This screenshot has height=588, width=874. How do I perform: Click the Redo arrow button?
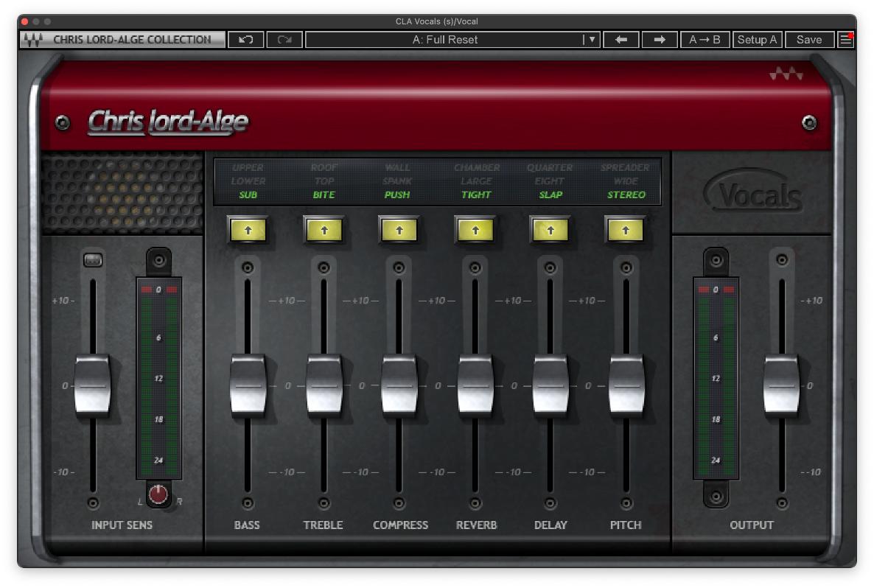[x=284, y=40]
